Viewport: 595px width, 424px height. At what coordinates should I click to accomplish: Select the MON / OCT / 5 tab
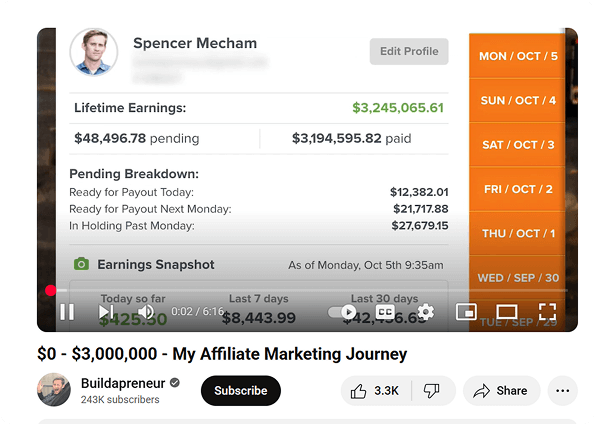518,56
